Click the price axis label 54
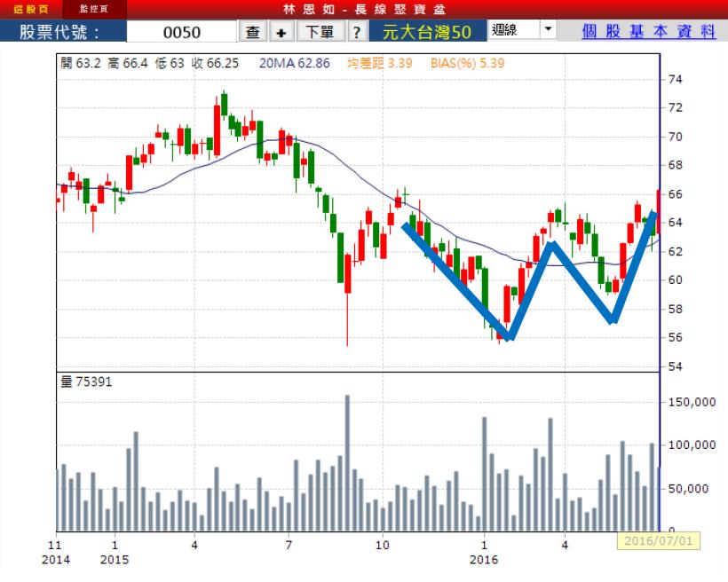728x582 pixels. [675, 366]
